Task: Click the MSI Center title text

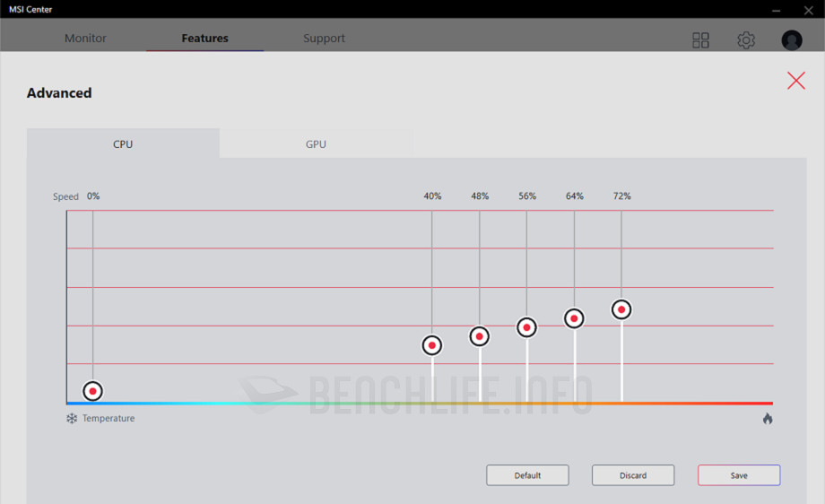Action: [30, 10]
